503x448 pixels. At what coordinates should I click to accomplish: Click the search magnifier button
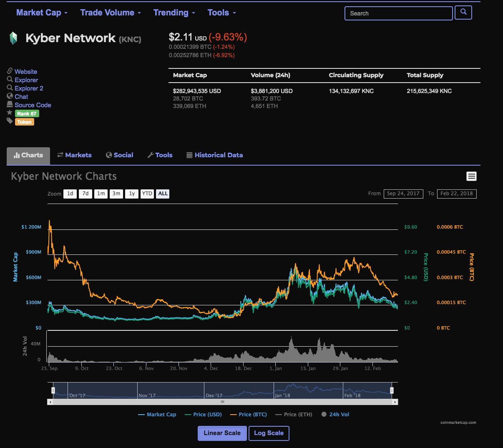[x=463, y=13]
